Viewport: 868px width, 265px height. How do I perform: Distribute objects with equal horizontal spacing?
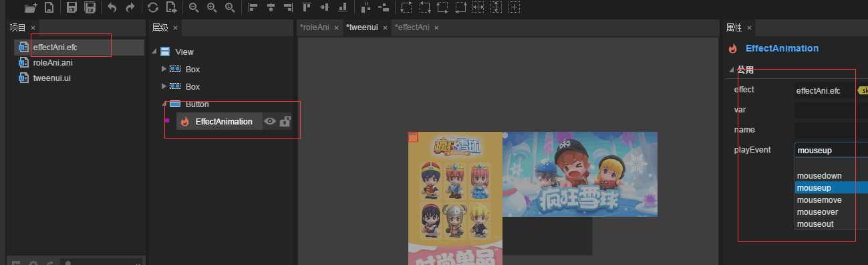tap(366, 8)
